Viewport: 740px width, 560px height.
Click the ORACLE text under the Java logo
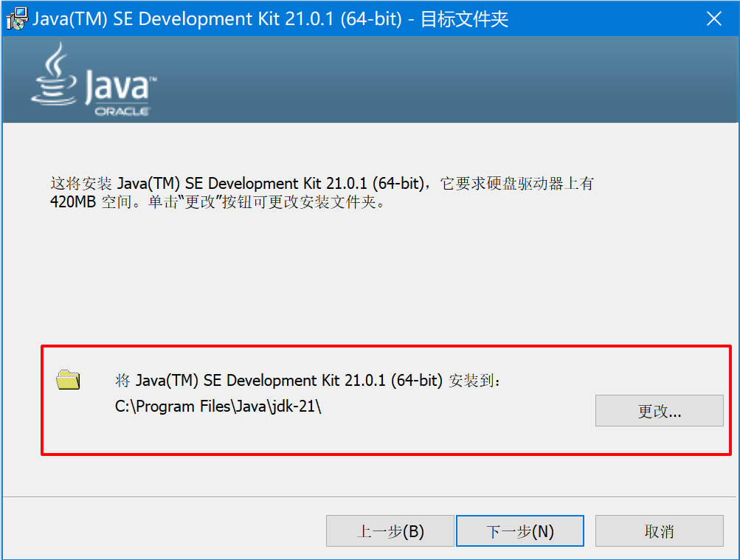tap(122, 111)
